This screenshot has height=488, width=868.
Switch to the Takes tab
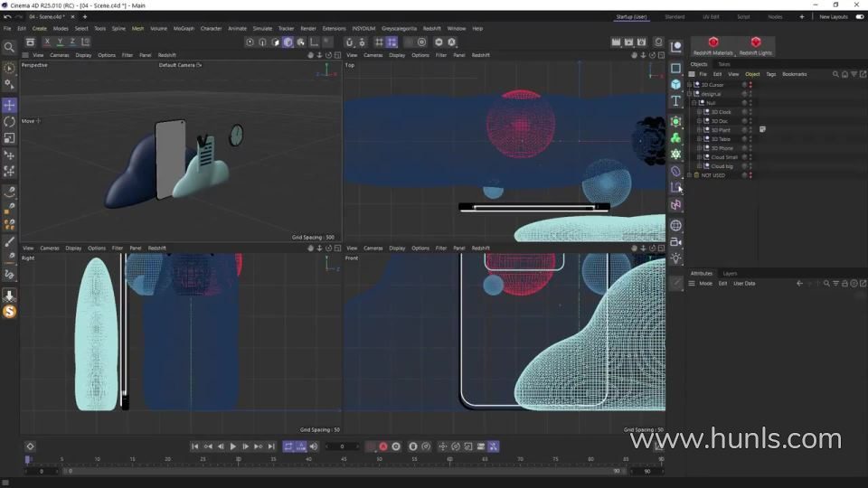click(x=724, y=64)
